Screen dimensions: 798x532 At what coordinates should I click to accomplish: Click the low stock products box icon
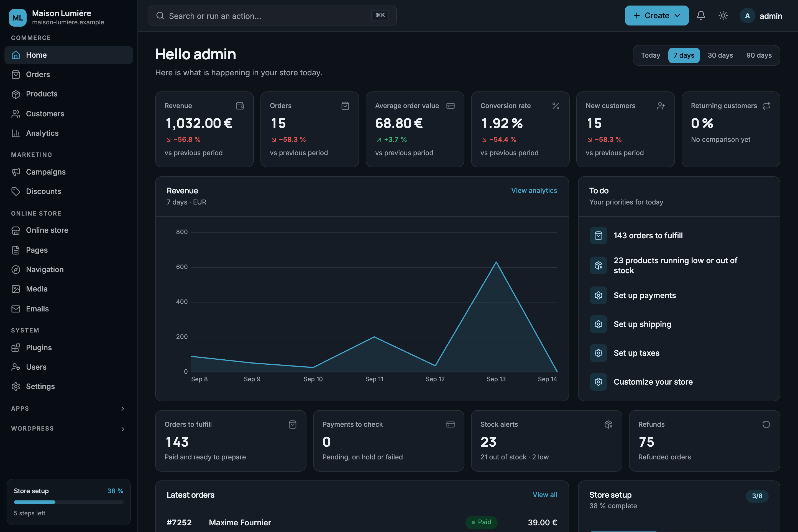coord(598,265)
